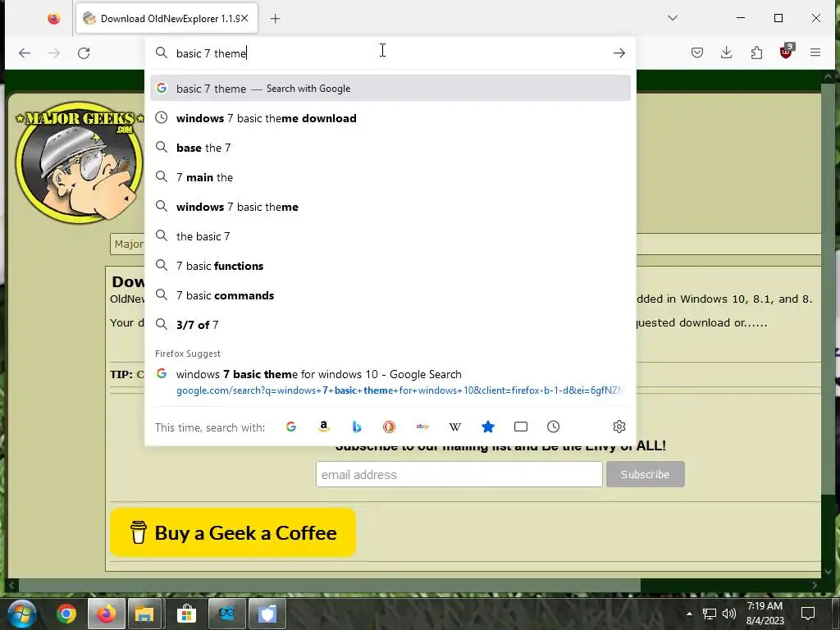Image resolution: width=840 pixels, height=630 pixels.
Task: Search this time with Google icon
Action: [291, 427]
